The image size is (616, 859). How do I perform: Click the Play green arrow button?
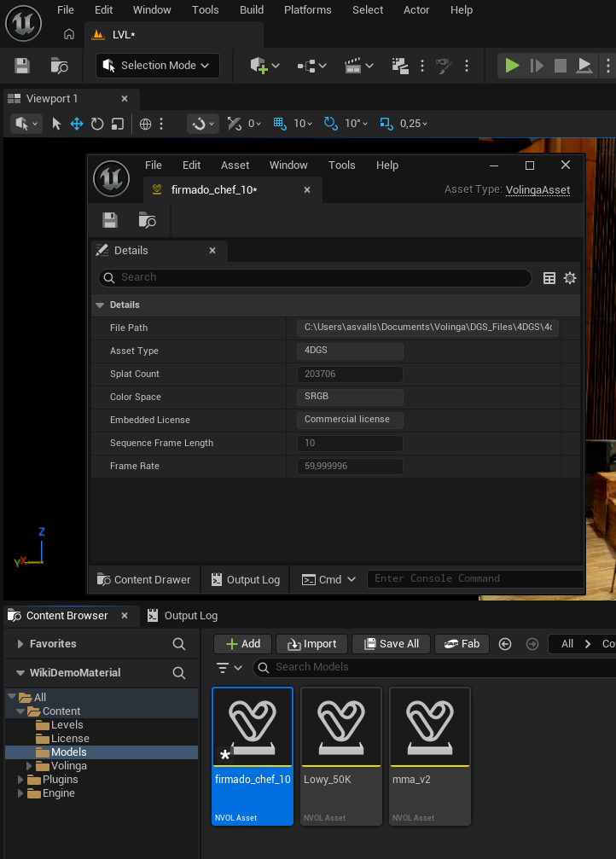(512, 66)
